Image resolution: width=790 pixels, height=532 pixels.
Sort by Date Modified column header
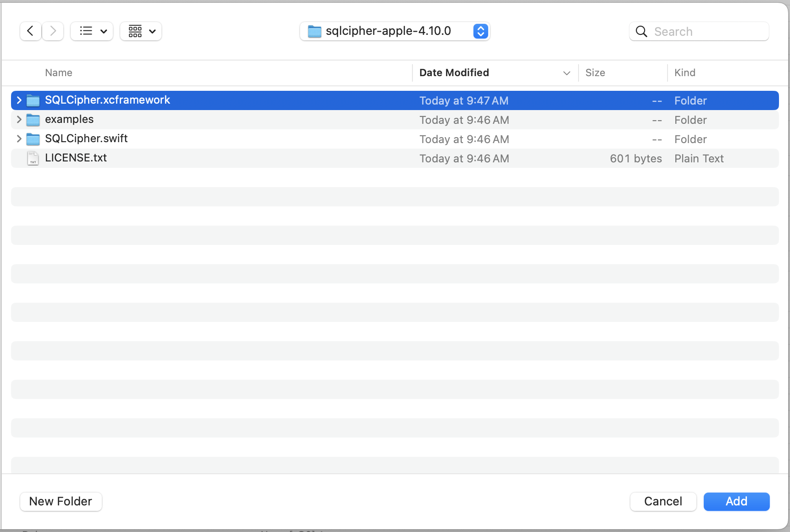tap(454, 72)
